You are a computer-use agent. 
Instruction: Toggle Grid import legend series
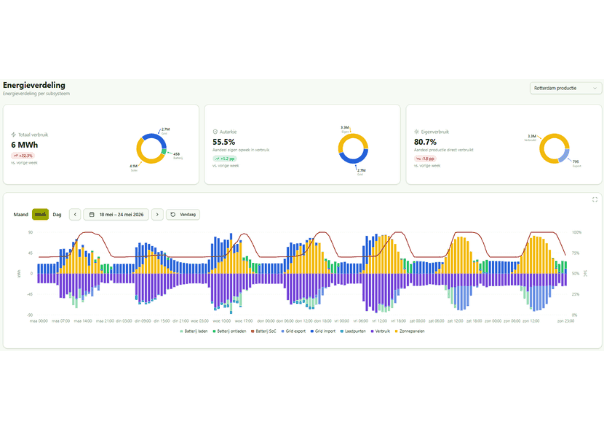pos(323,331)
